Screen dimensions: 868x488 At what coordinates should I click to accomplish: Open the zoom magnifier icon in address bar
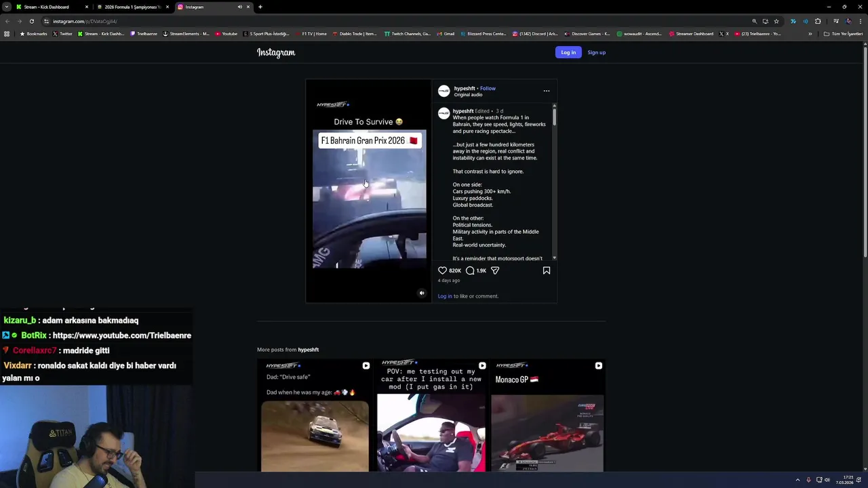[754, 21]
